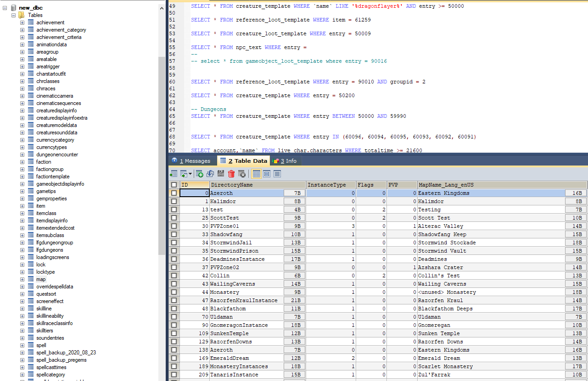Toggle the select-all rows header checkbox
Image resolution: width=588 pixels, height=381 pixels.
click(x=174, y=185)
